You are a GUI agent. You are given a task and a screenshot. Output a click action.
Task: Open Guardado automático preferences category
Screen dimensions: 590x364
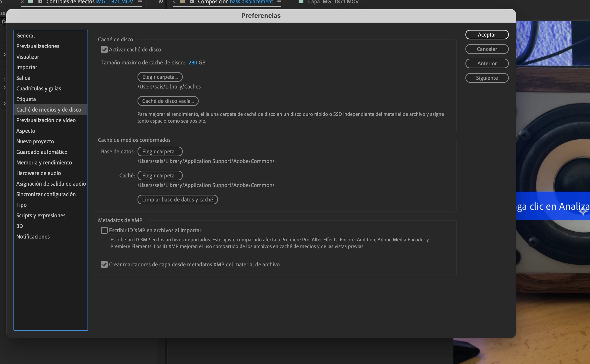coord(42,152)
